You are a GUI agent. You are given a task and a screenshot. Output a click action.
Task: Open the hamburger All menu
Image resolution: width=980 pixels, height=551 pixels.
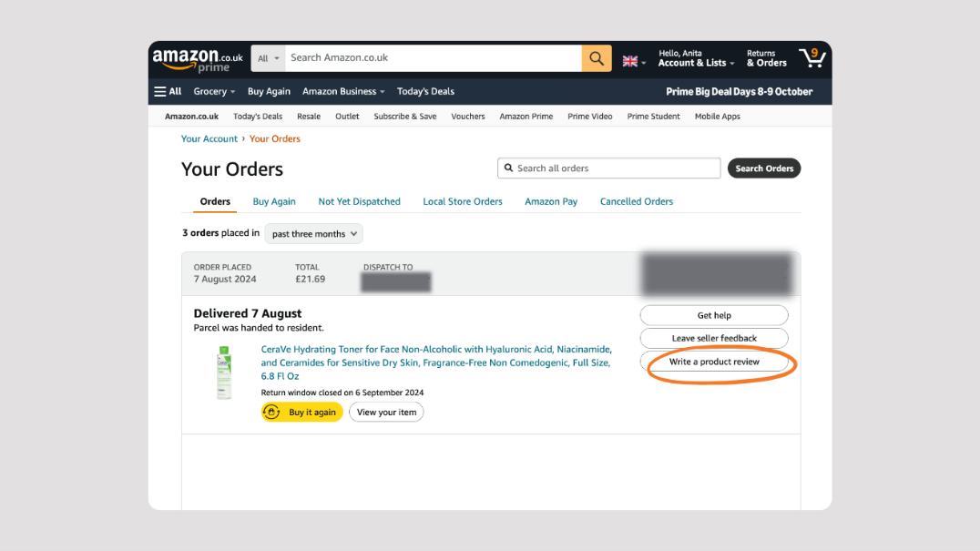pos(168,91)
